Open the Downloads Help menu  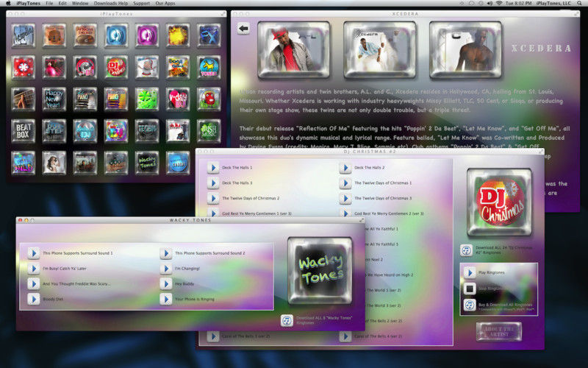(111, 3)
